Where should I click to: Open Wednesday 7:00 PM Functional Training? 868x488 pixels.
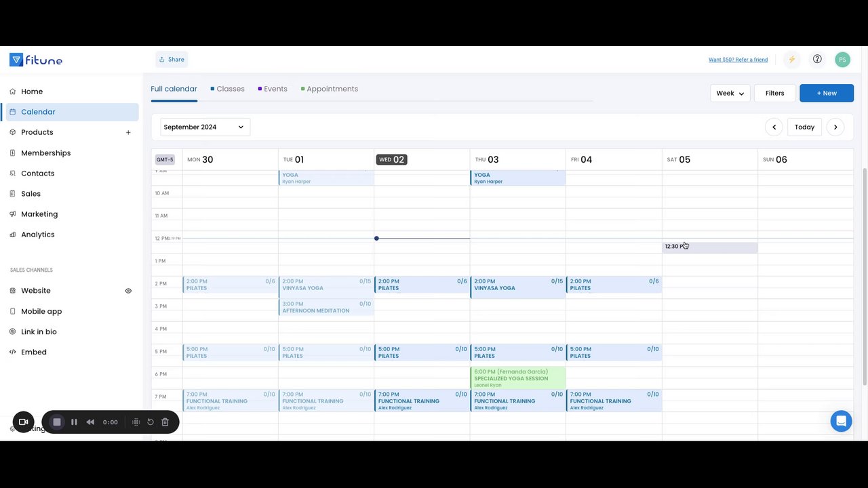pos(422,401)
